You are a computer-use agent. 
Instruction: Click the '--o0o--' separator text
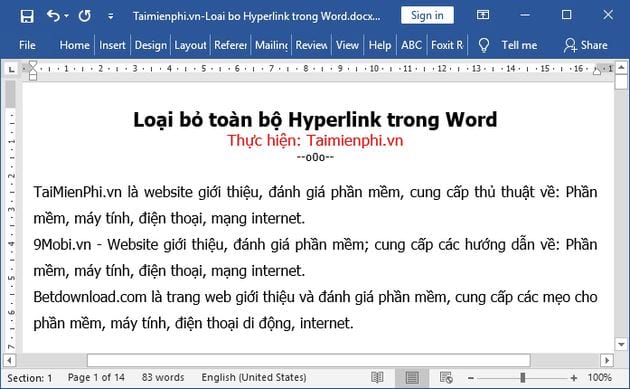point(315,157)
